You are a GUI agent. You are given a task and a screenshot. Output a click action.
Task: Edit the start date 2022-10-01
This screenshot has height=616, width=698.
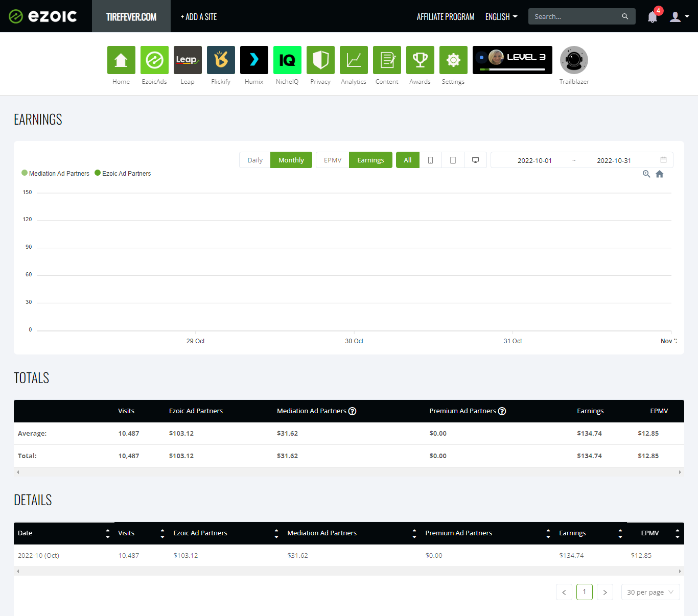[x=534, y=160]
